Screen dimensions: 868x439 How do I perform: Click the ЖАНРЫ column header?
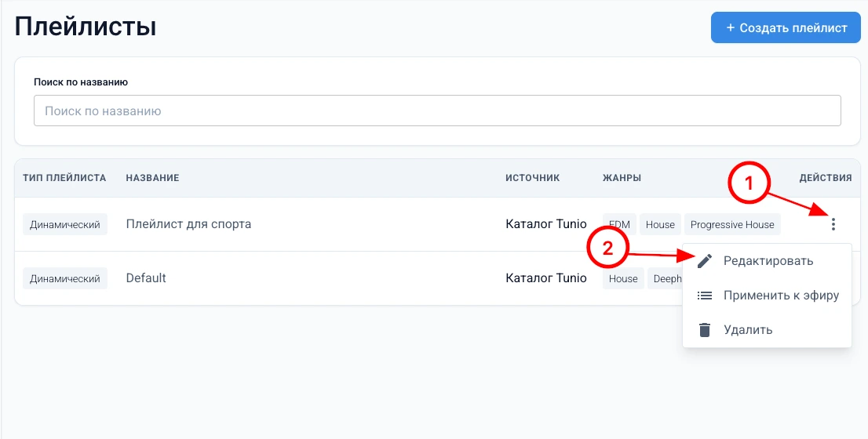pyautogui.click(x=622, y=178)
